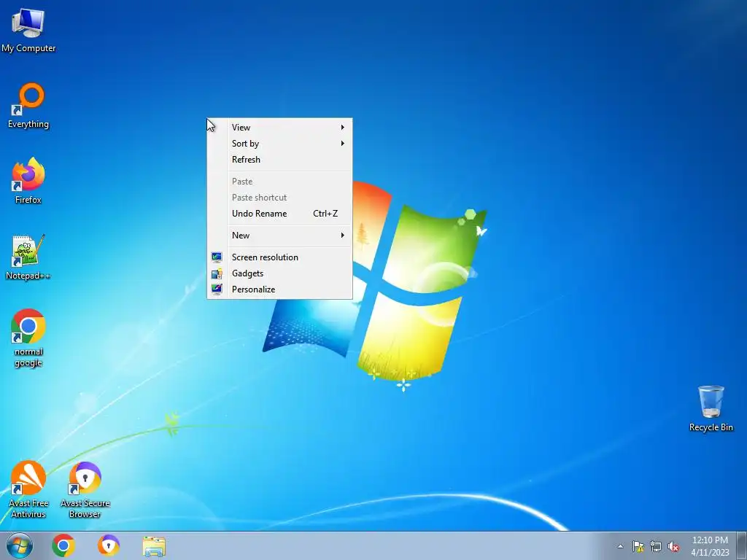Open the network status tray icon
This screenshot has width=747, height=560.
656,546
